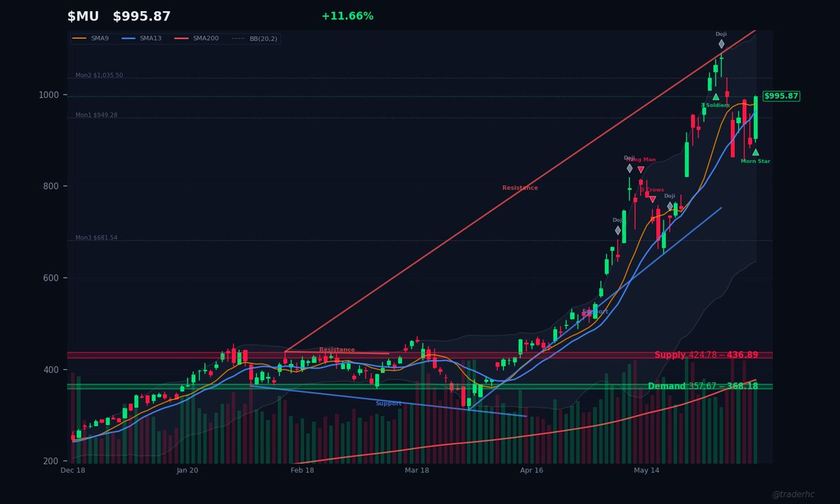The width and height of the screenshot is (840, 504).
Task: Click the $MU ticker symbol in the title
Action: pos(84,16)
